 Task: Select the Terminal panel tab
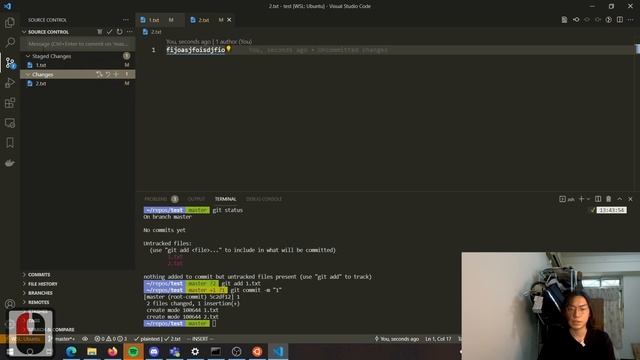pyautogui.click(x=225, y=199)
